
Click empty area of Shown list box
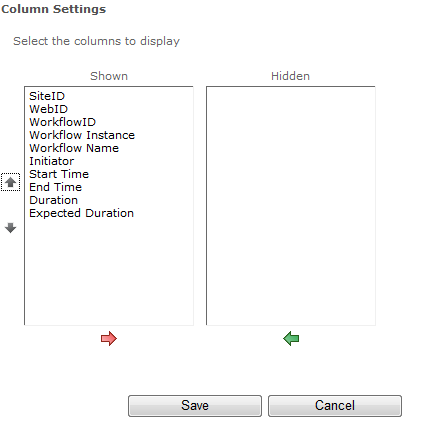click(109, 272)
